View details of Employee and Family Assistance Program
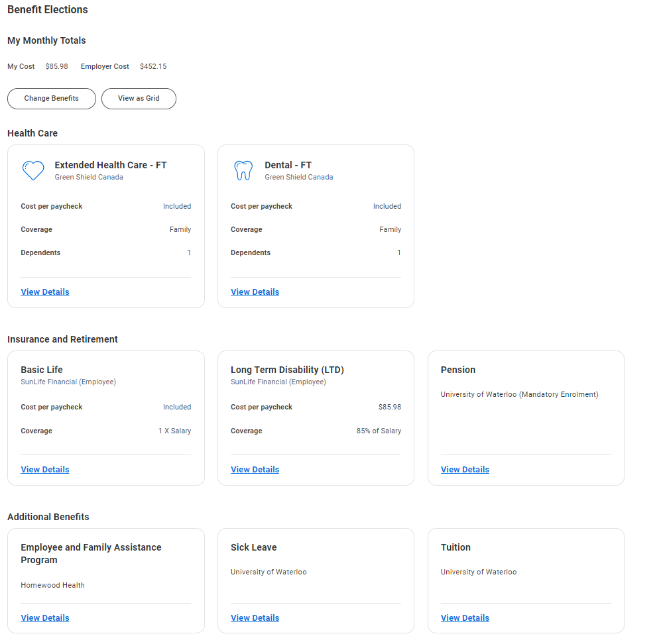663x644 pixels. pyautogui.click(x=45, y=618)
